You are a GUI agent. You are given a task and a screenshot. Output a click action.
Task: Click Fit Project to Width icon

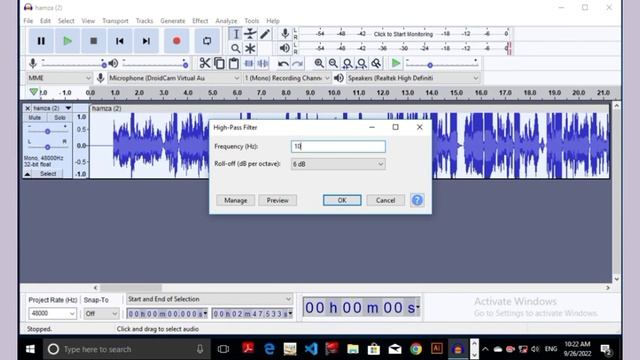click(362, 63)
